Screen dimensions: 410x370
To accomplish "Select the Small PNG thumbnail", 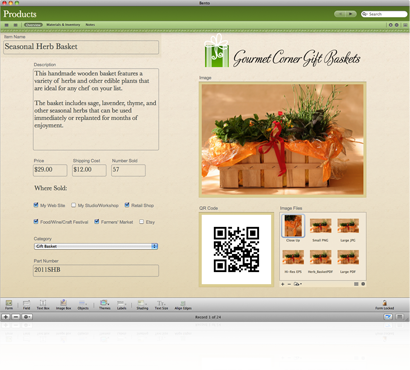I will coord(320,226).
